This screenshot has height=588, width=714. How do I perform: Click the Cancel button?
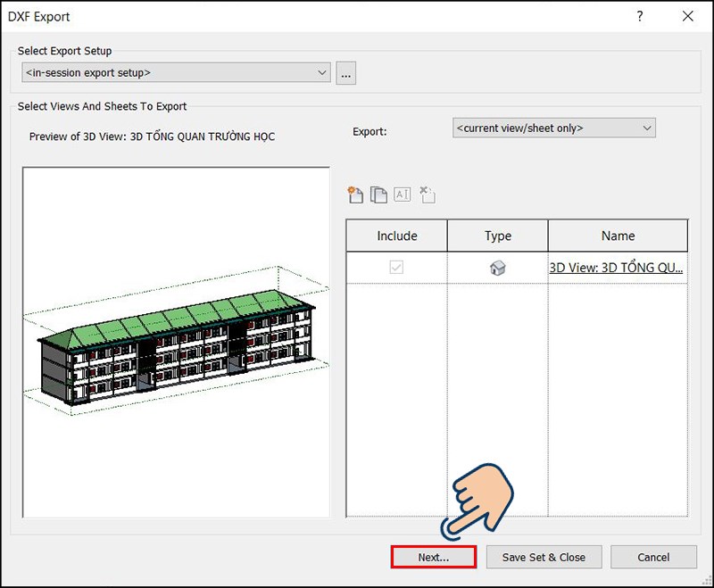(653, 557)
